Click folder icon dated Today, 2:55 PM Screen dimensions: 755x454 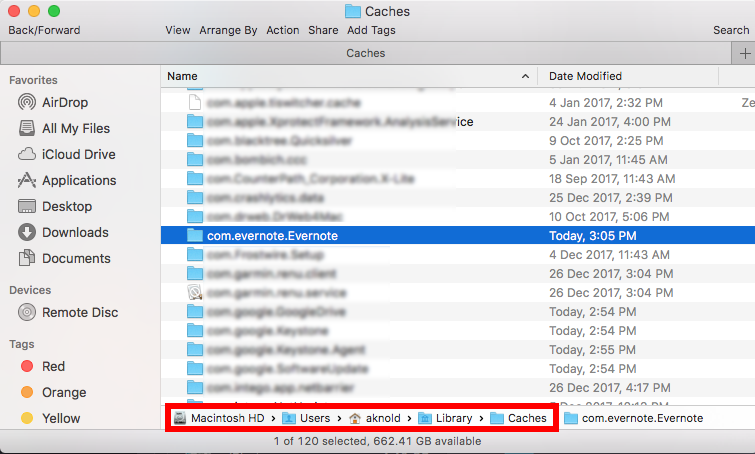195,350
